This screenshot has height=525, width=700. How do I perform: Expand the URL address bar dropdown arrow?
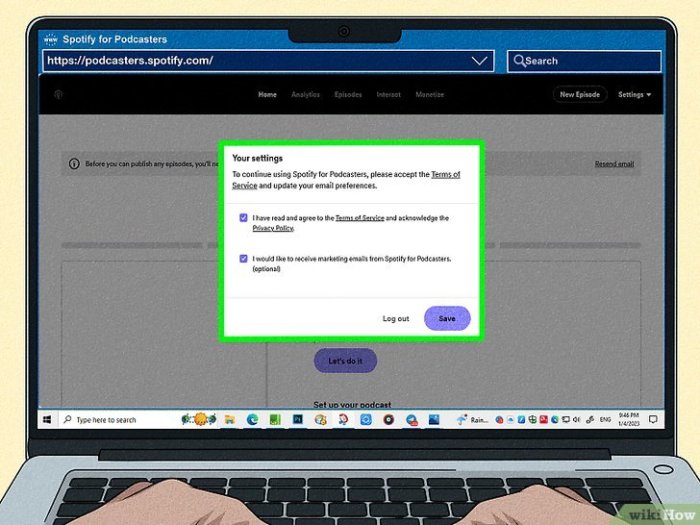tap(479, 61)
